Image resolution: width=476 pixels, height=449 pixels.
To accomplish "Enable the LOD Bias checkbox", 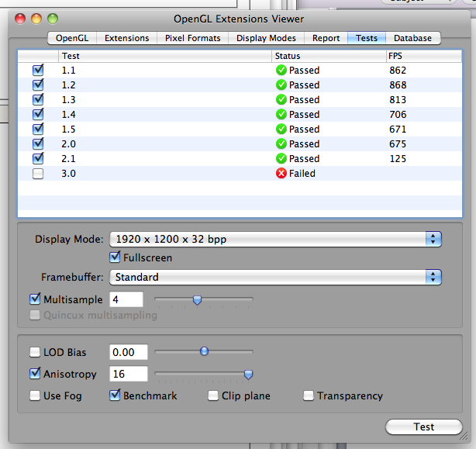I will tap(35, 352).
